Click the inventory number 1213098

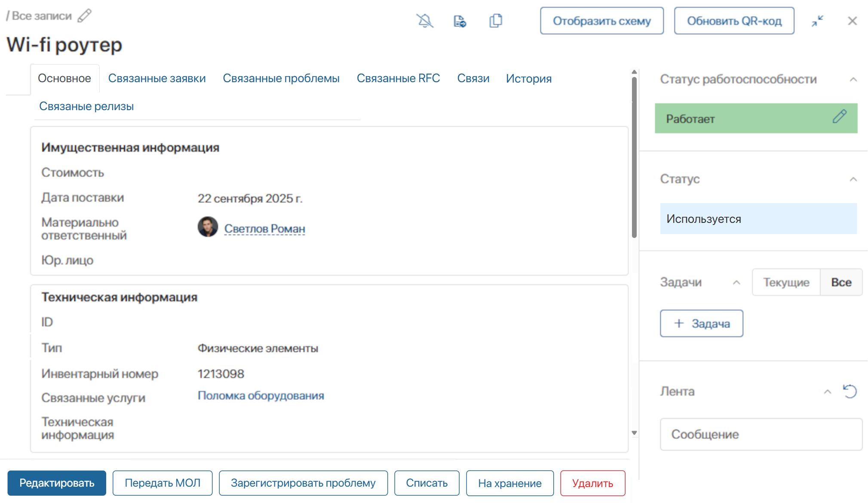[x=221, y=374]
